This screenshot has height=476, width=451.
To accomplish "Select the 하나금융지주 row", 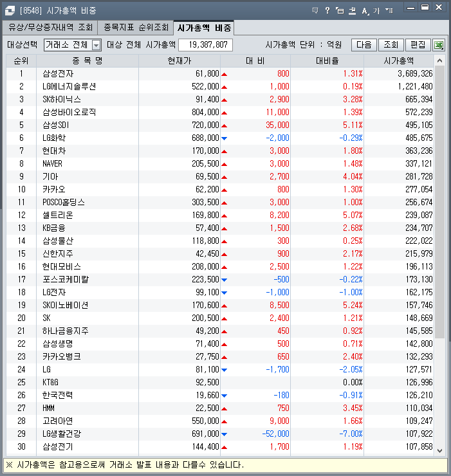I will [x=220, y=331].
